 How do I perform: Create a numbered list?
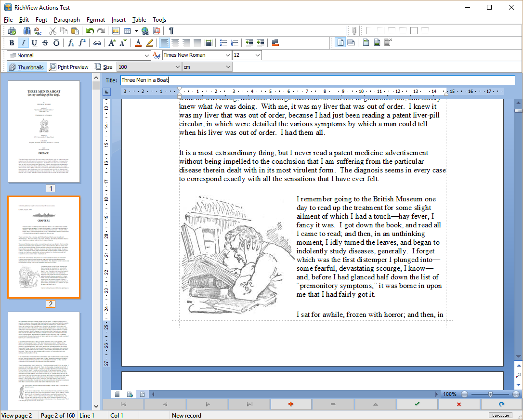click(x=235, y=43)
